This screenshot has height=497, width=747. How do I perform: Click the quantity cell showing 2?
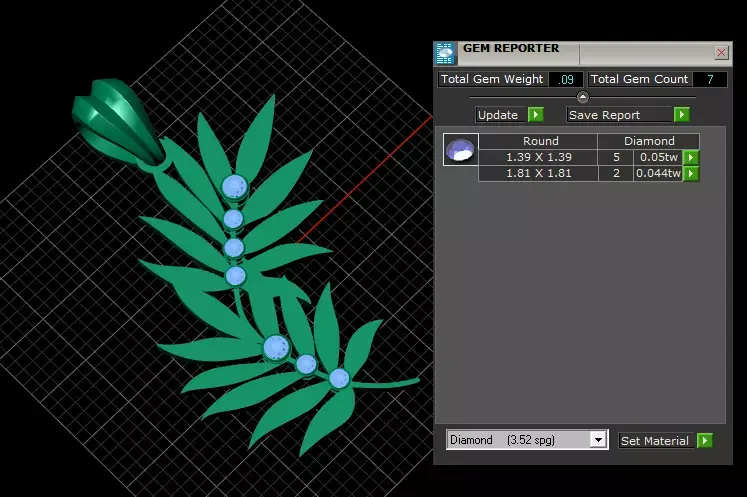[x=616, y=173]
